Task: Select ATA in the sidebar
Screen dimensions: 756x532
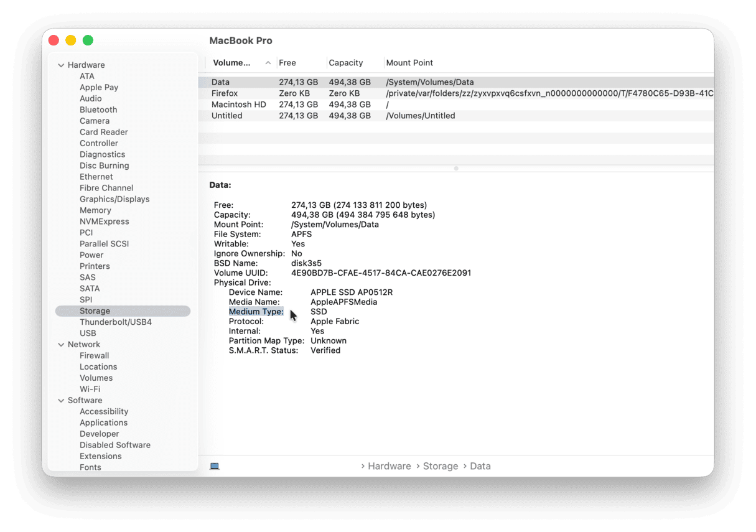Action: (87, 77)
